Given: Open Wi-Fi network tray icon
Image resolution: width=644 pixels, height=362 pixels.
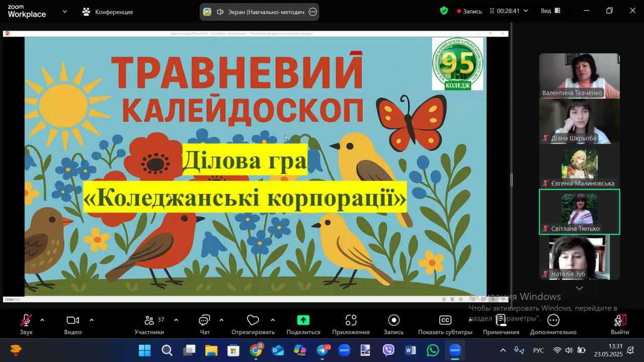Looking at the screenshot, I should pyautogui.click(x=557, y=350).
